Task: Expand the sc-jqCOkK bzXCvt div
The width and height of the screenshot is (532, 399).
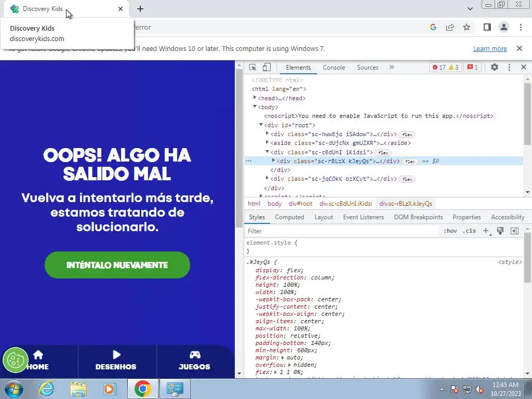Action: coord(268,178)
